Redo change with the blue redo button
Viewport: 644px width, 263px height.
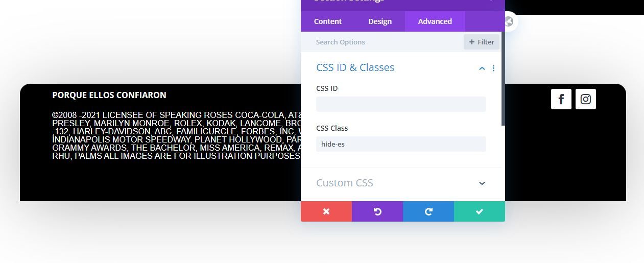click(428, 211)
